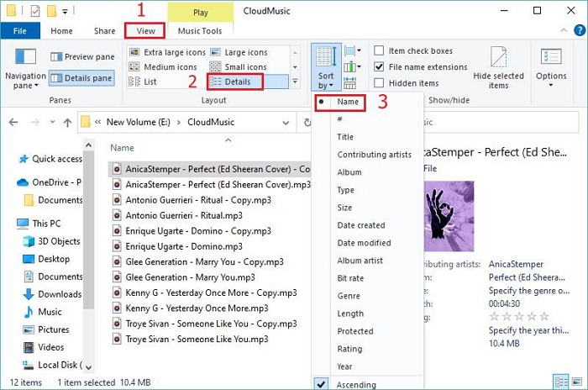Expand the address bar history dropdown
Screen dimensions: 588x390
(286, 123)
